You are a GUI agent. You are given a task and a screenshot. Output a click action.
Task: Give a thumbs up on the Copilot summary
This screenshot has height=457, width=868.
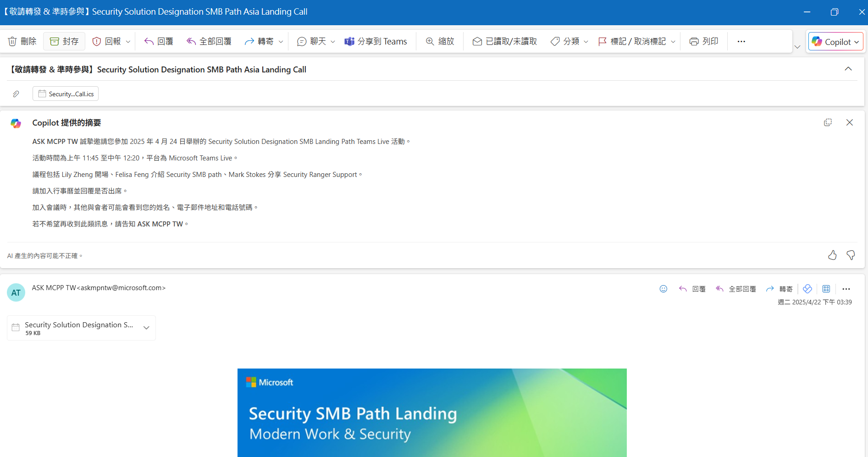pyautogui.click(x=832, y=255)
